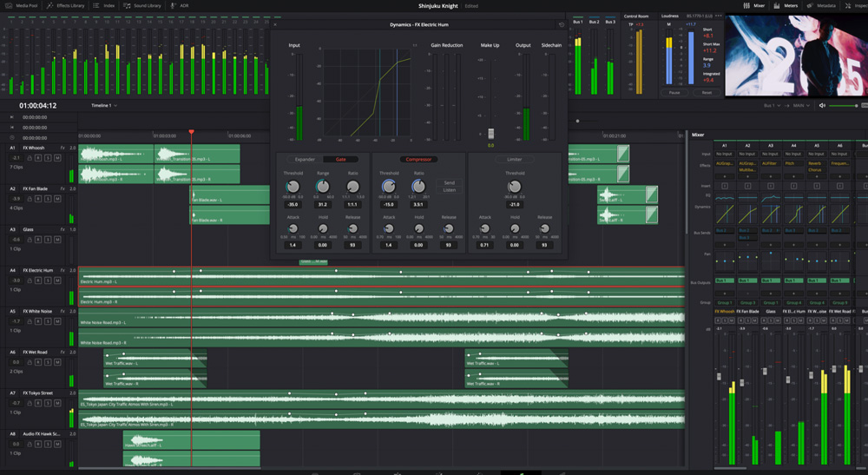Select the Gate button in Dynamics
The width and height of the screenshot is (868, 475).
click(x=340, y=160)
